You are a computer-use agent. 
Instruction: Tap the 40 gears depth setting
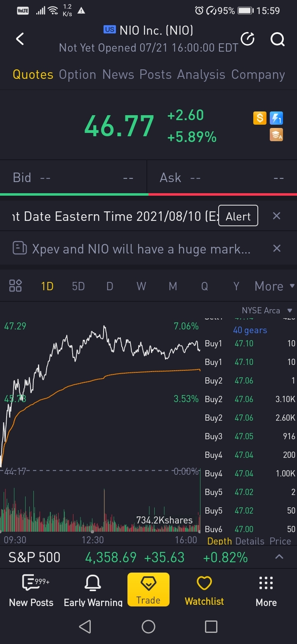(250, 330)
